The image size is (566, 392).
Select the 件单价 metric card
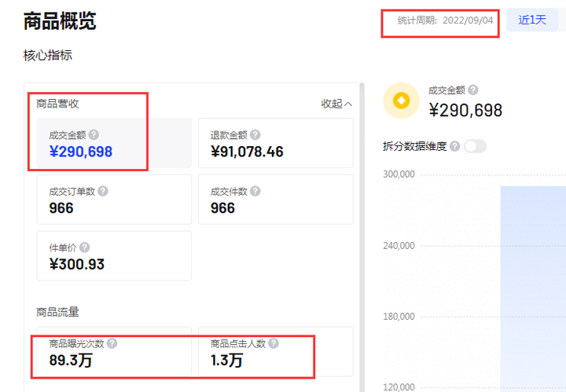click(114, 255)
